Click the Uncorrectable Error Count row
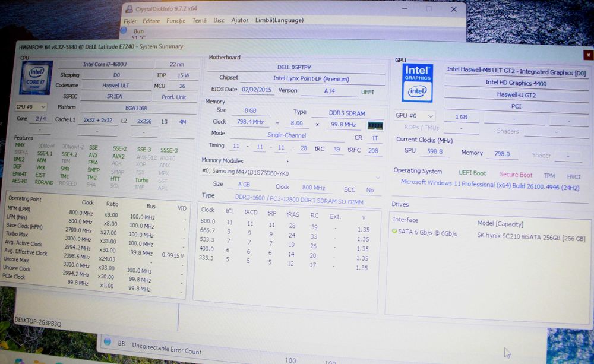594x364 pixels. [166, 348]
